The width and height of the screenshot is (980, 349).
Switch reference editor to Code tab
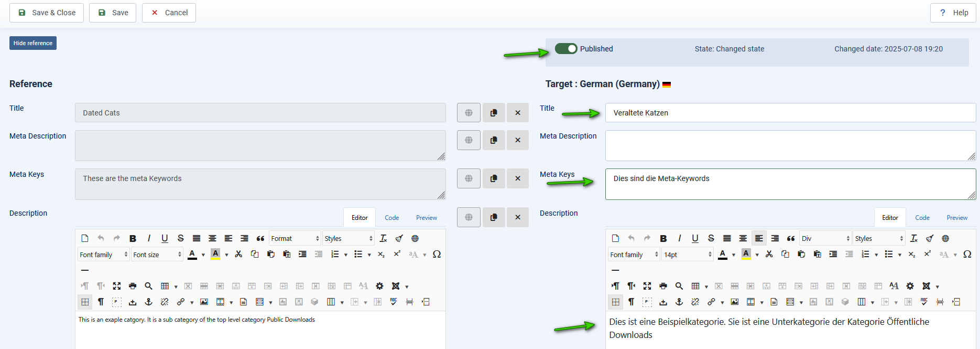(391, 218)
